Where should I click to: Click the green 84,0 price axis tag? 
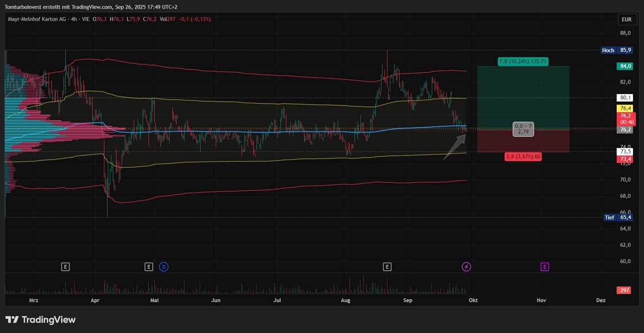coord(625,66)
